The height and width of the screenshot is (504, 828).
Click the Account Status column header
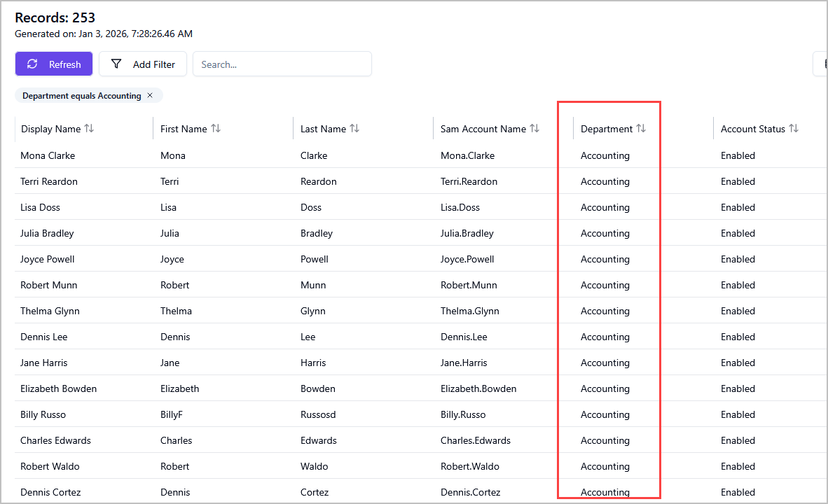pyautogui.click(x=753, y=128)
